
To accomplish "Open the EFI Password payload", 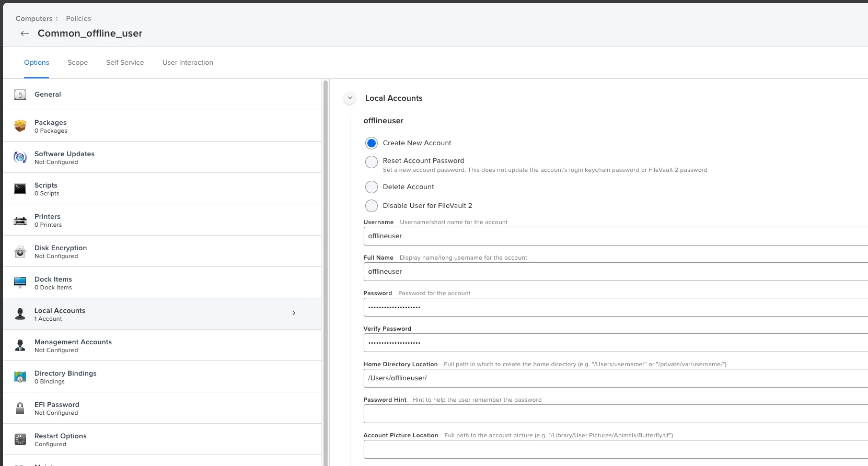I will point(162,408).
